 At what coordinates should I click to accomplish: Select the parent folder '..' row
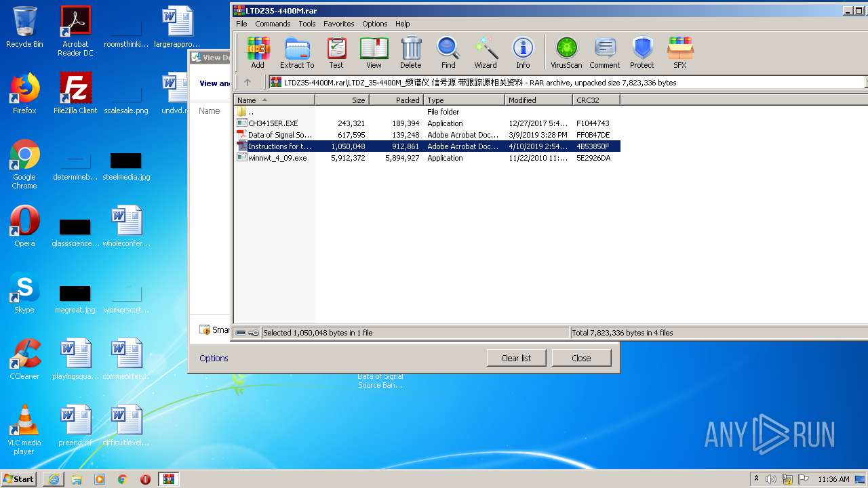427,112
